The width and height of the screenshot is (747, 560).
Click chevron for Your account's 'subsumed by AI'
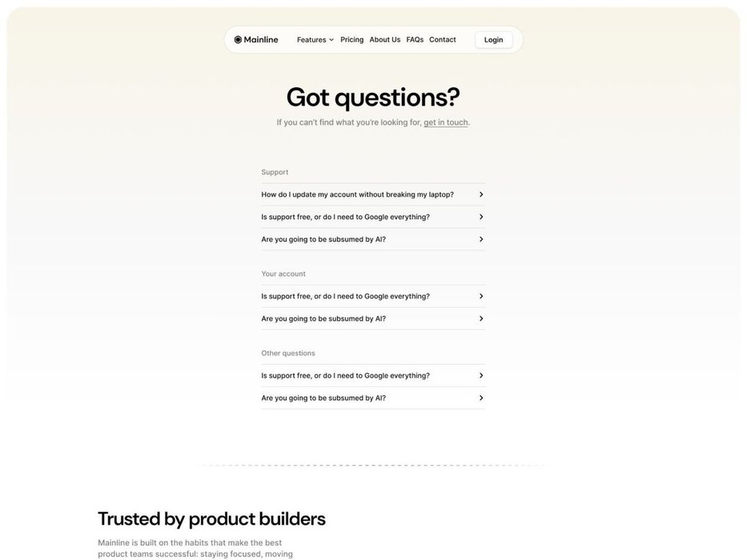(481, 318)
